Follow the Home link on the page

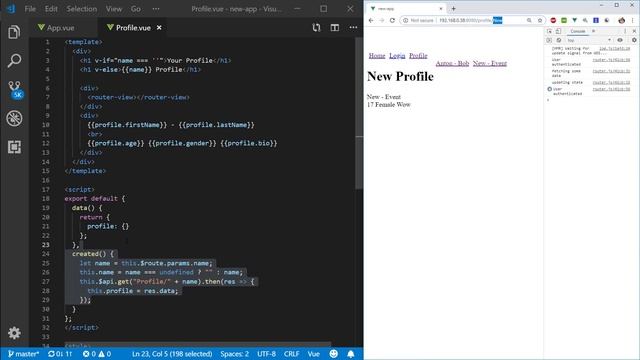pyautogui.click(x=377, y=56)
